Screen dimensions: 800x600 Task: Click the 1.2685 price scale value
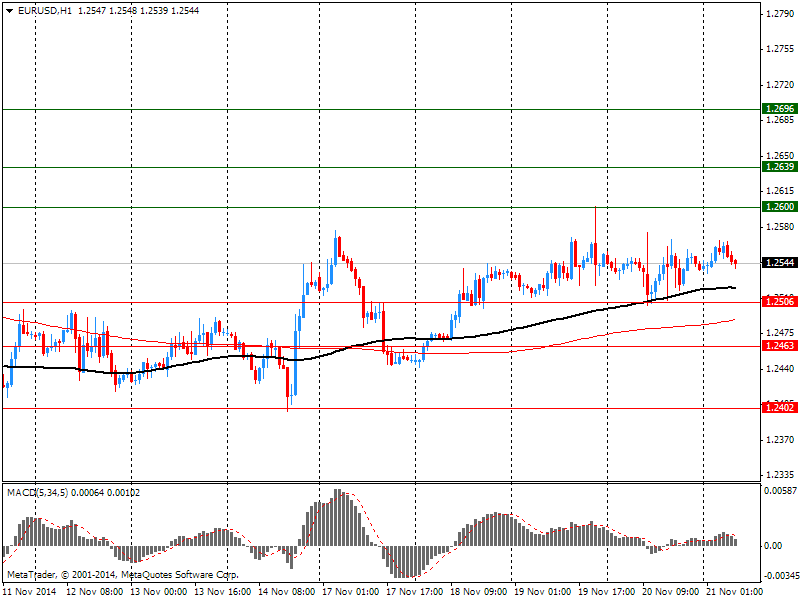coord(780,120)
